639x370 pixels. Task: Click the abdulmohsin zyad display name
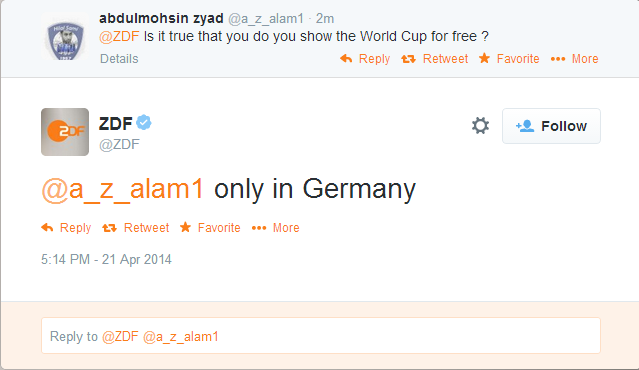tap(161, 18)
